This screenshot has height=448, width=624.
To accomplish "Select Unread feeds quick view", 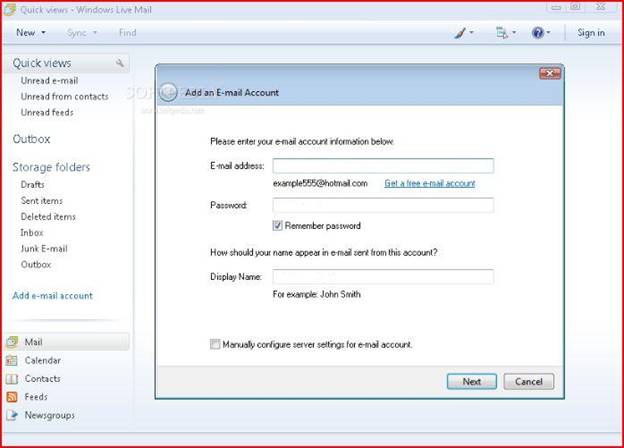I will pos(47,112).
